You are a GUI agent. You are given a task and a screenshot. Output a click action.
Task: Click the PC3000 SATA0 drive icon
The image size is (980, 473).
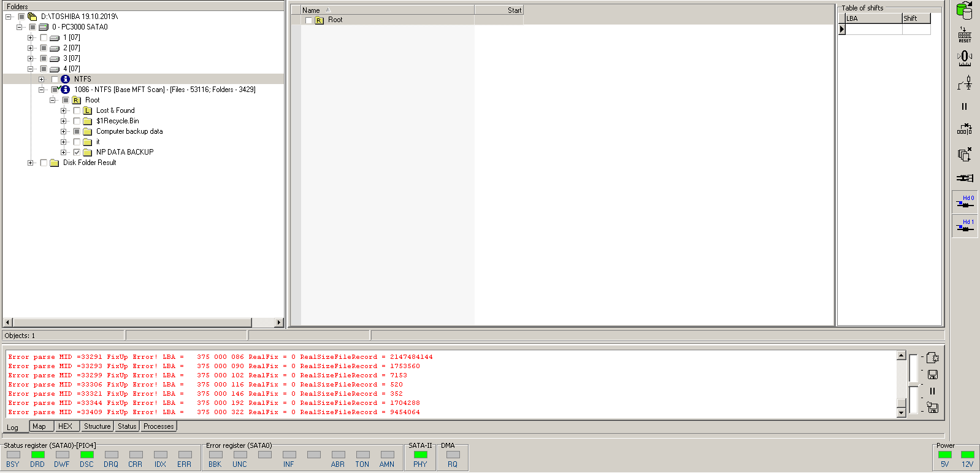tap(44, 27)
